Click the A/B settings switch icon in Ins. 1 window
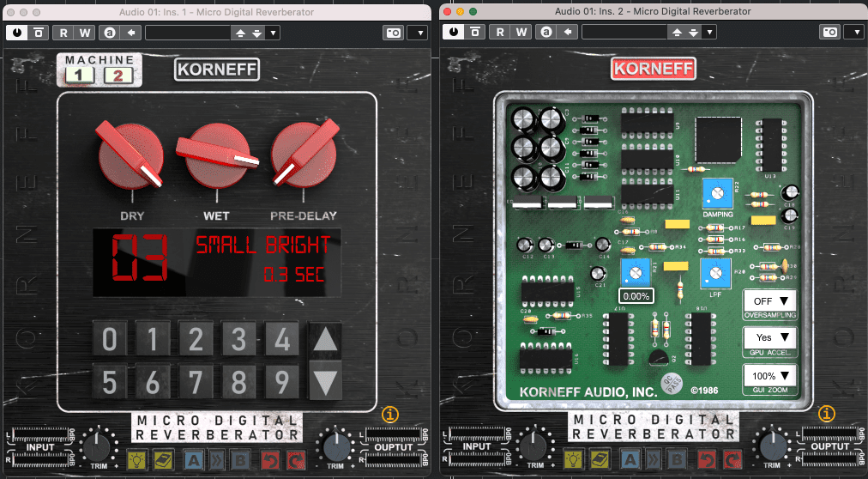Image resolution: width=868 pixels, height=479 pixels. pos(110,33)
